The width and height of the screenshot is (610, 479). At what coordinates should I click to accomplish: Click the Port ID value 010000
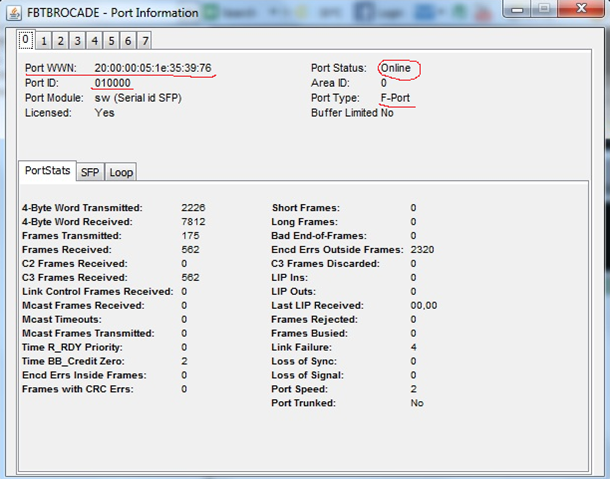[112, 83]
